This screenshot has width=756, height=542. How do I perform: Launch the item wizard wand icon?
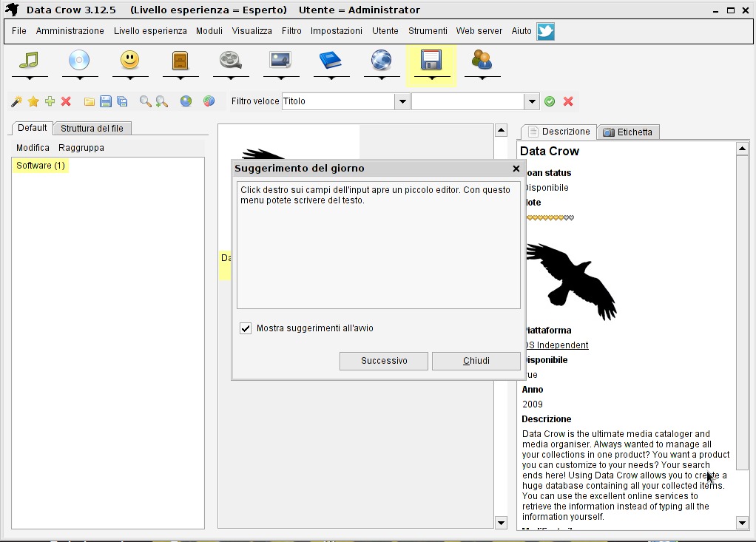point(17,101)
